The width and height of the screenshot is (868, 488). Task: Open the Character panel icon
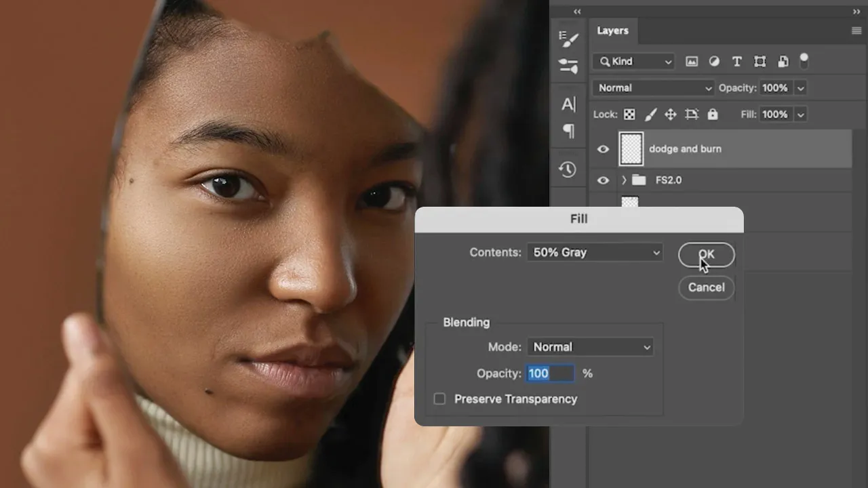568,104
